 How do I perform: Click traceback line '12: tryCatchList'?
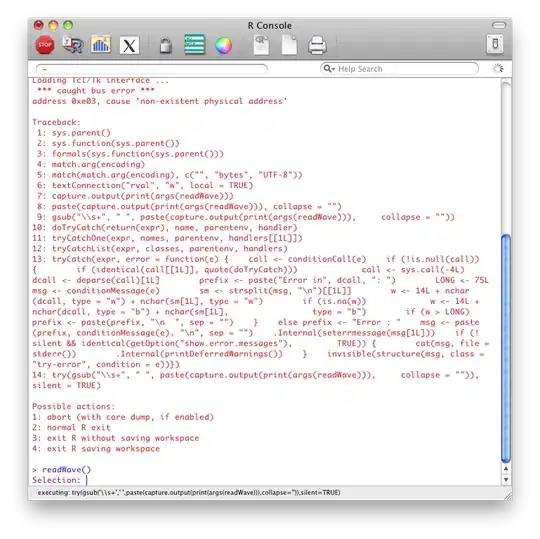click(x=160, y=249)
